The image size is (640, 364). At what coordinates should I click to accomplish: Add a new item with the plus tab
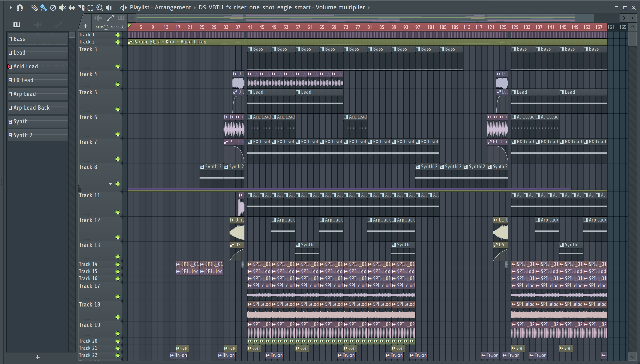click(85, 26)
